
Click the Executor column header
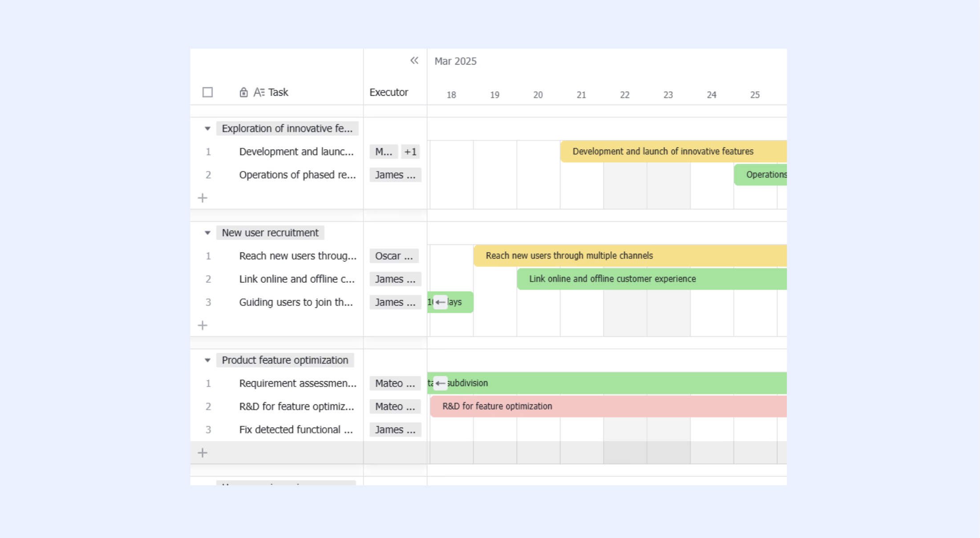coord(389,92)
